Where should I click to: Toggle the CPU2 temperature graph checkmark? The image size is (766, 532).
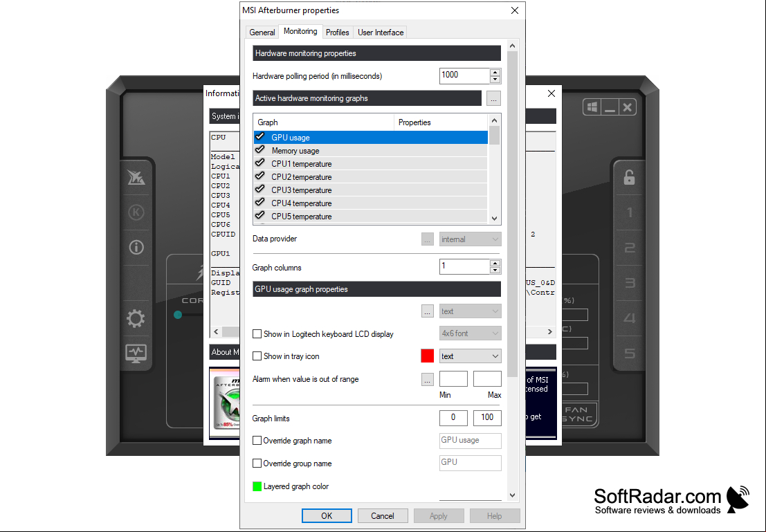(x=260, y=176)
